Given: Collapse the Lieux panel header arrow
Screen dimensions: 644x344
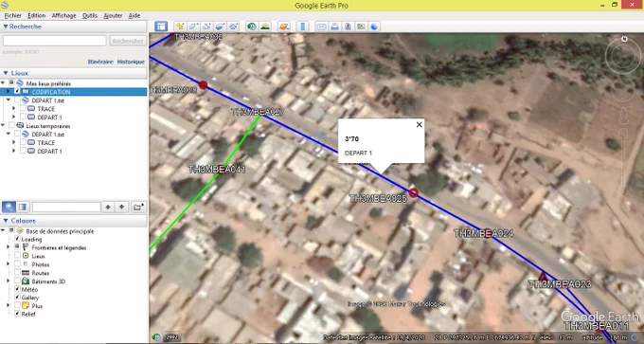Looking at the screenshot, I should [x=6, y=73].
